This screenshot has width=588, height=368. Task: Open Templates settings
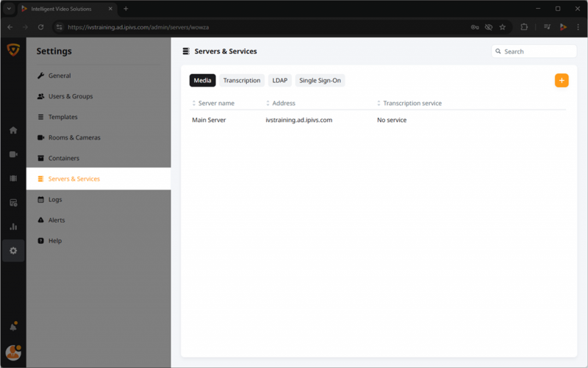98,117
